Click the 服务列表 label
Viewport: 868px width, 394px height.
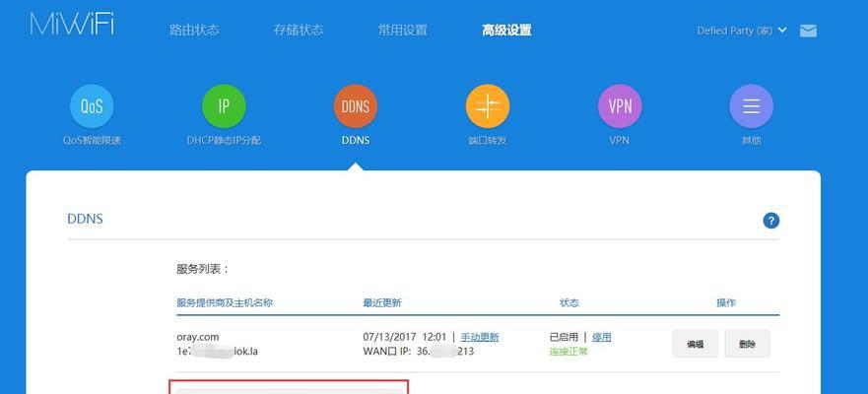point(203,270)
